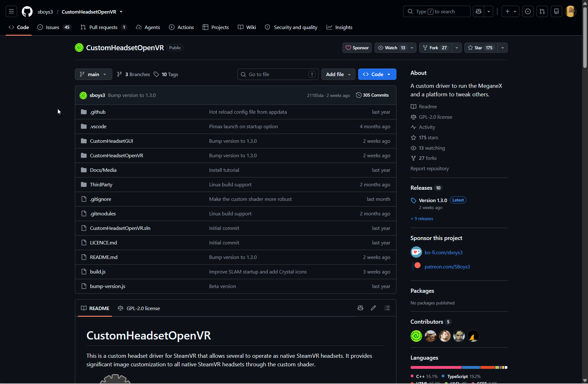Watch the repository

tap(391, 48)
